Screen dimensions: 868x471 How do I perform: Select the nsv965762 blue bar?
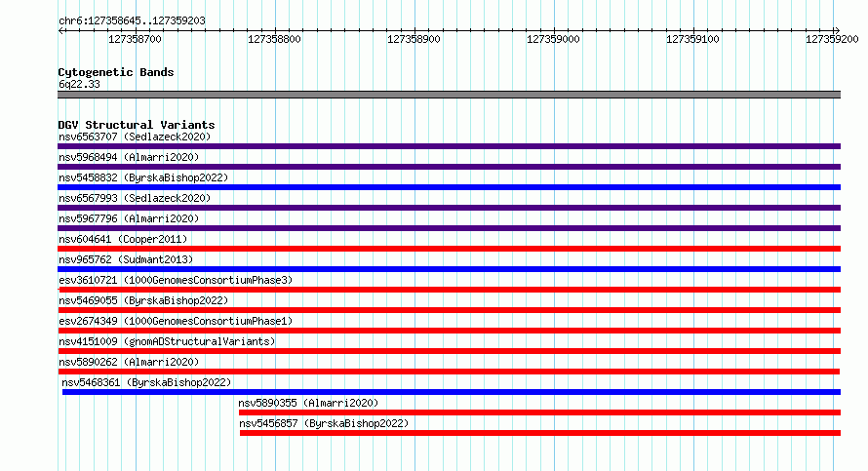pyautogui.click(x=449, y=269)
